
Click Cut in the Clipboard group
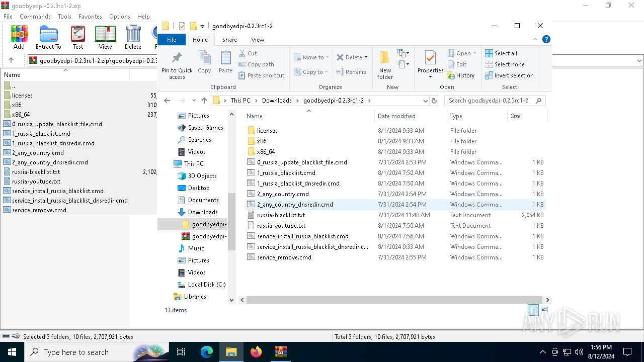248,53
